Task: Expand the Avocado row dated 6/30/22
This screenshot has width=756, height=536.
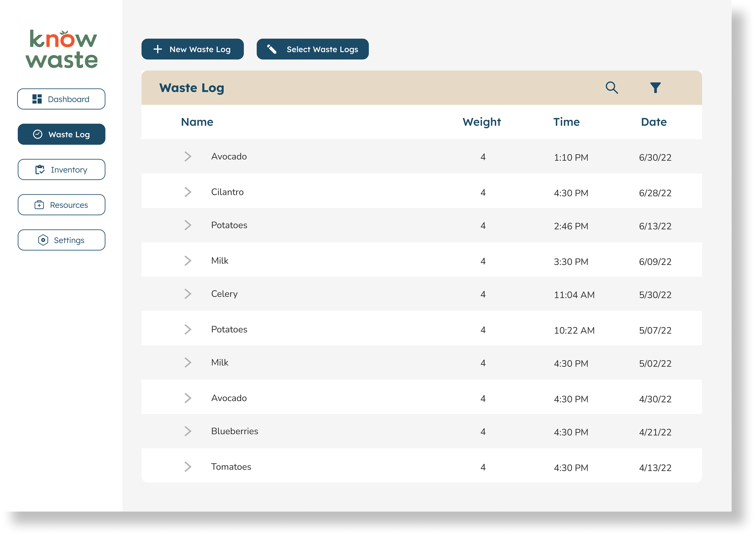Action: point(188,156)
